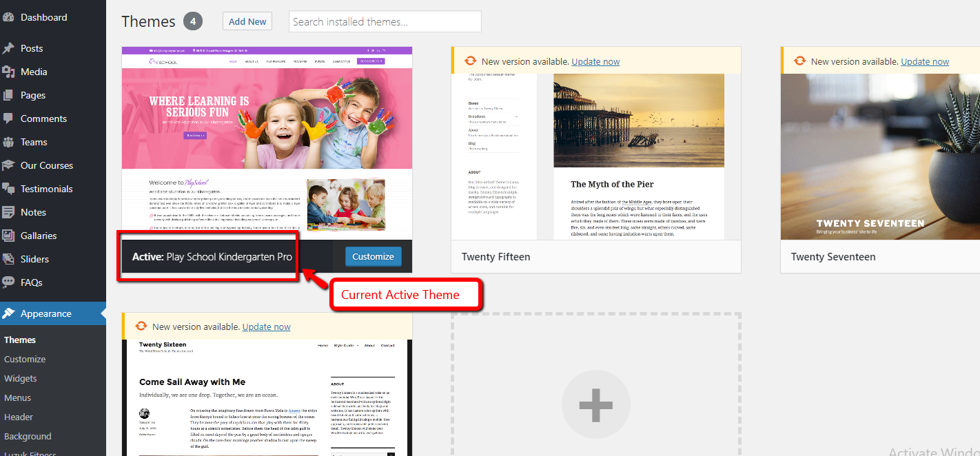Click Update now for Twenty Fifteen
Image resolution: width=980 pixels, height=456 pixels.
pyautogui.click(x=595, y=61)
